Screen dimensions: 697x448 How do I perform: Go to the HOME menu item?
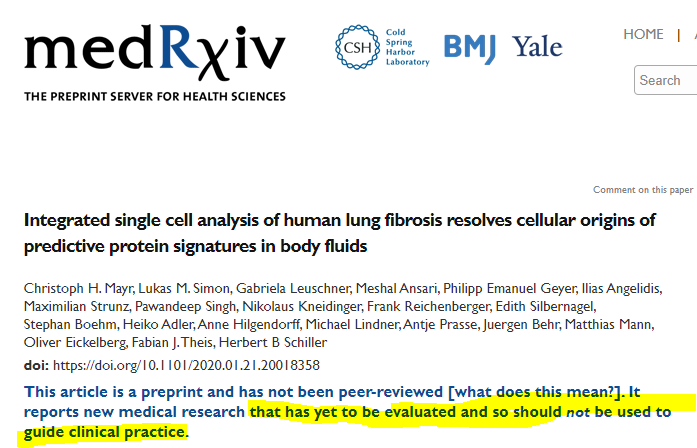pyautogui.click(x=643, y=34)
